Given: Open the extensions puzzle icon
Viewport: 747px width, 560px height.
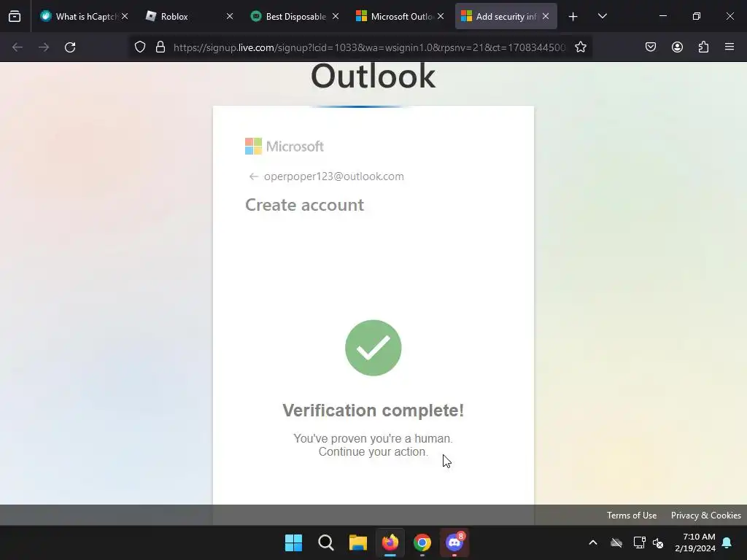Looking at the screenshot, I should pos(703,47).
